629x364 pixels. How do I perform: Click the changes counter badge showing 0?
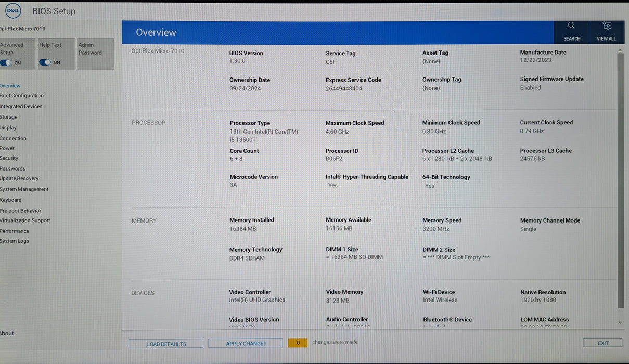pos(298,343)
